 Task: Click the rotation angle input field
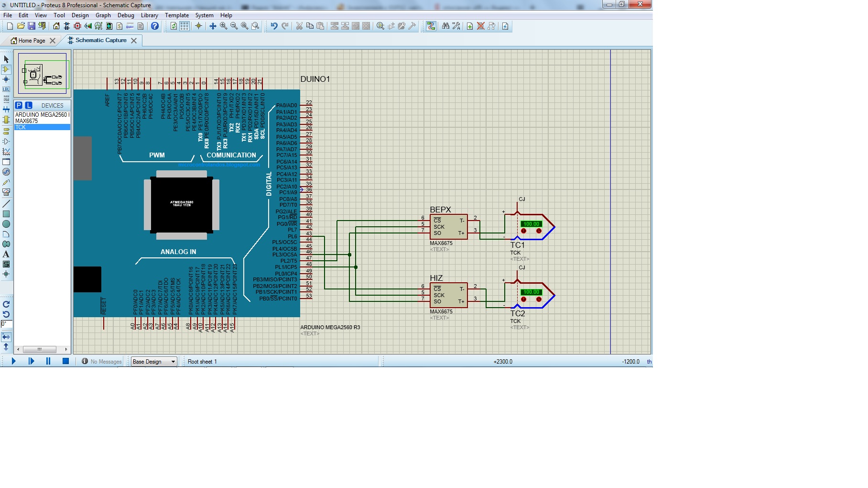[x=6, y=324]
